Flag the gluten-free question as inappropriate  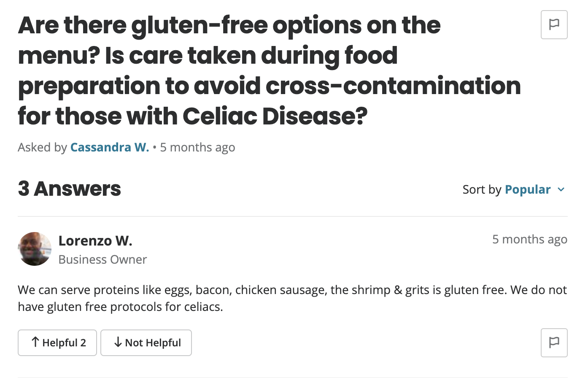pos(554,25)
